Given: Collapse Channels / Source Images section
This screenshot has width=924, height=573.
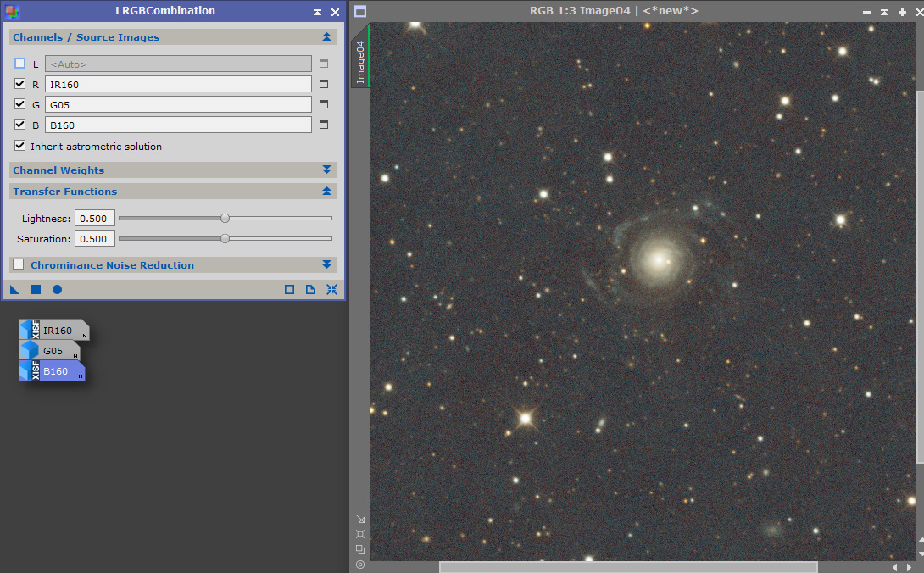Looking at the screenshot, I should click(x=326, y=36).
